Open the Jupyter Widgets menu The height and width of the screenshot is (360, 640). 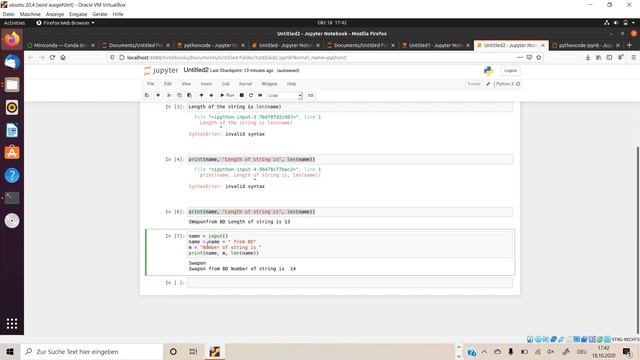pyautogui.click(x=269, y=84)
